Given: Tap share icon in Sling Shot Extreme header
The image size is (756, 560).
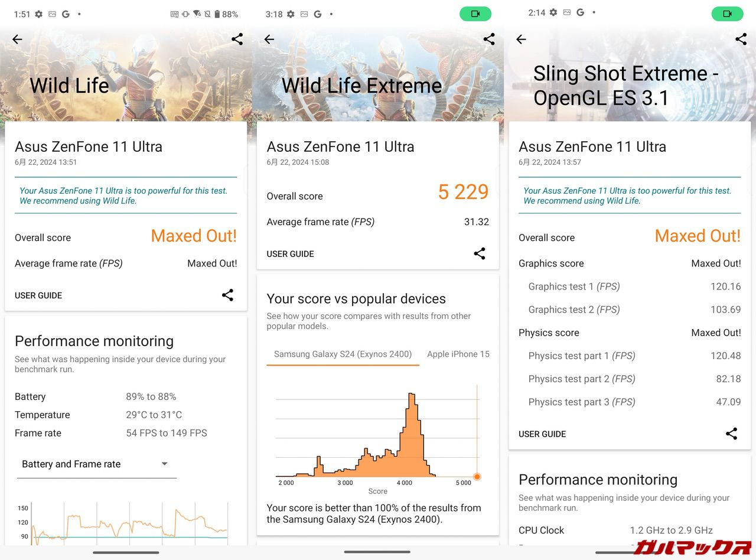Looking at the screenshot, I should [x=741, y=40].
